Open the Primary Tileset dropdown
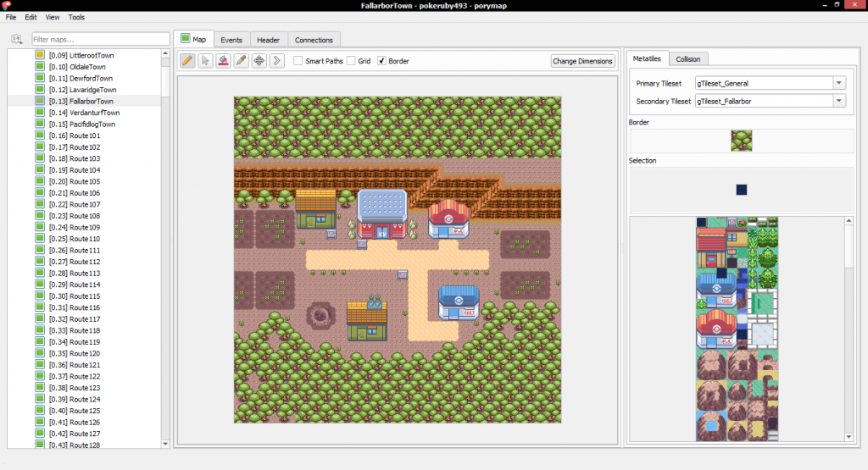 [x=839, y=83]
